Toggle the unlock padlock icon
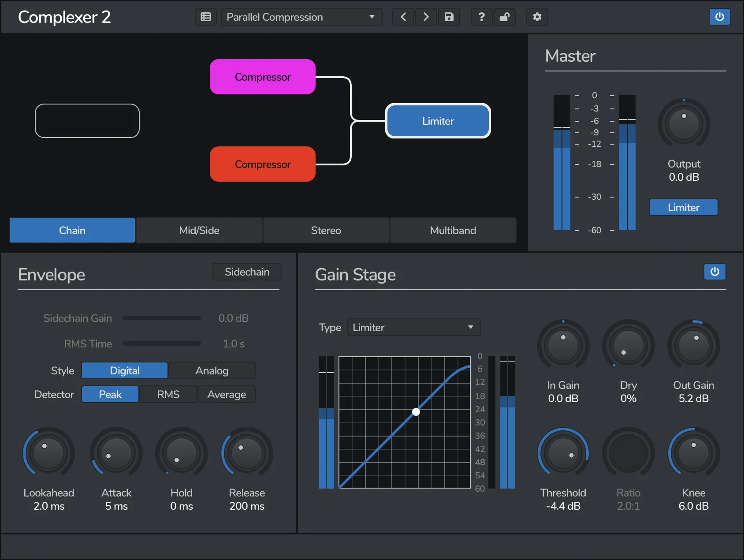744x560 pixels. 505,17
